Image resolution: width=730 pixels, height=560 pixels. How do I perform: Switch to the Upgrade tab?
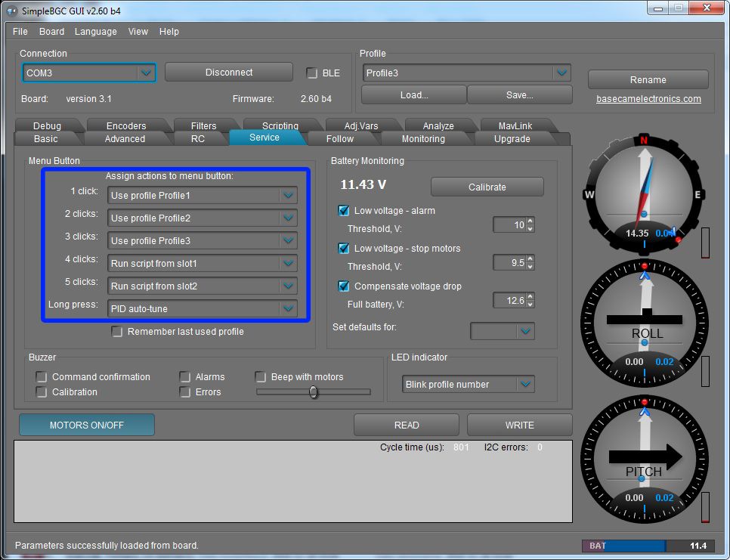point(512,139)
